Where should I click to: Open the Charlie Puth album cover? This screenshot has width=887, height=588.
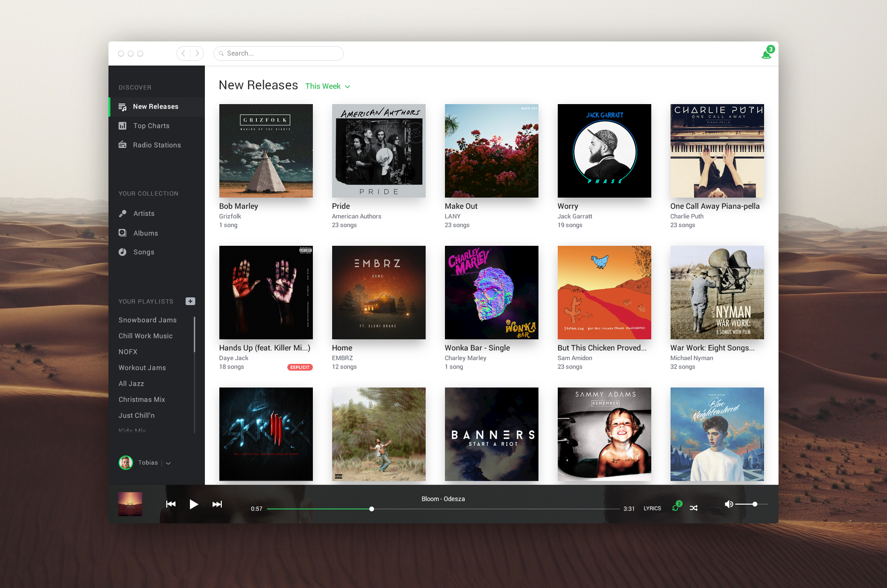717,151
